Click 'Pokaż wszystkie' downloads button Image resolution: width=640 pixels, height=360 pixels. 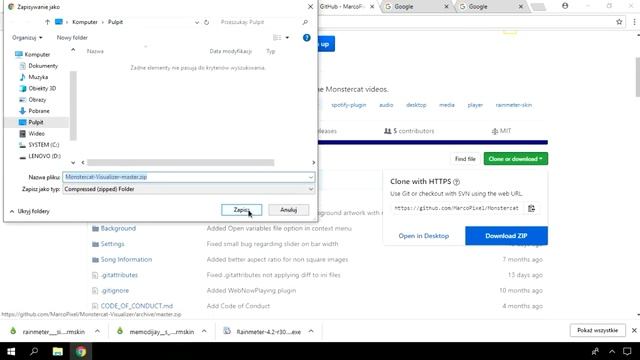[x=598, y=330]
